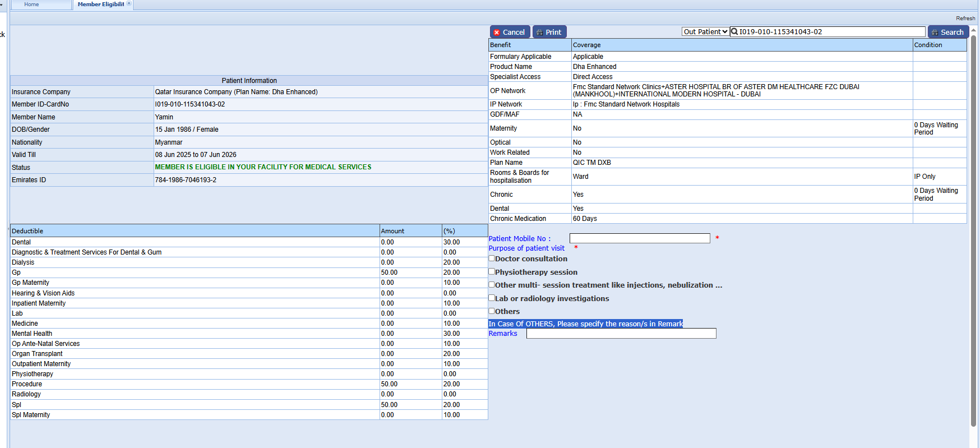Tick the Lab or radiology investigations checkbox
This screenshot has height=448, width=980.
pos(492,298)
